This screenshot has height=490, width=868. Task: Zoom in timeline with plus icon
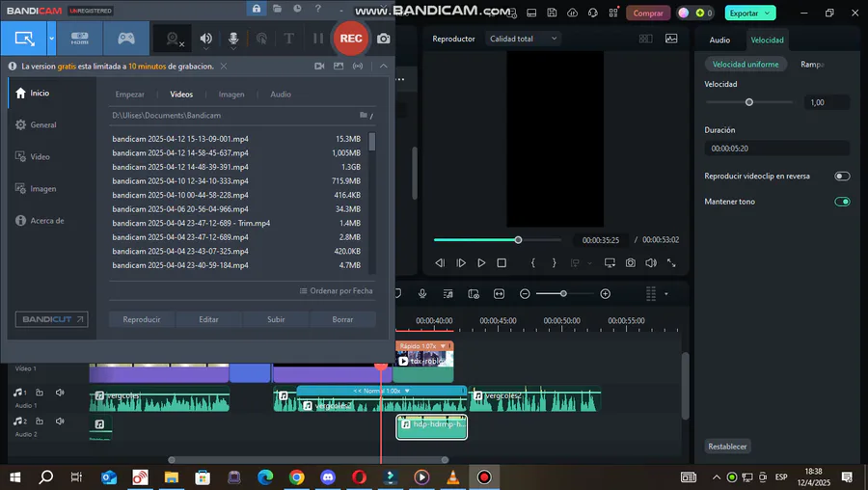(605, 294)
